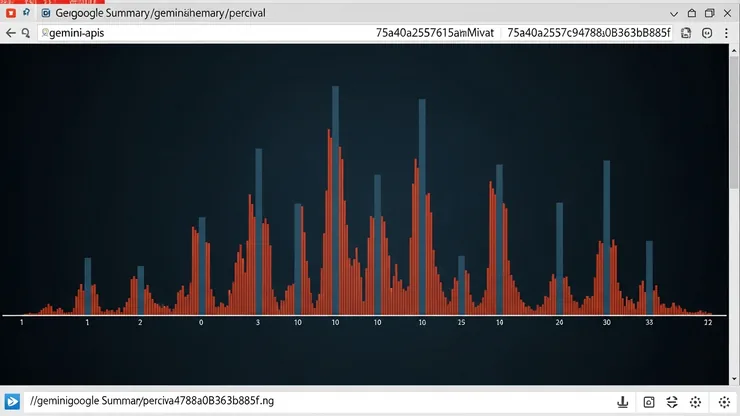Click the layered arrows icon in the bottom bar
Screen dimensions: 740x416
click(672, 401)
